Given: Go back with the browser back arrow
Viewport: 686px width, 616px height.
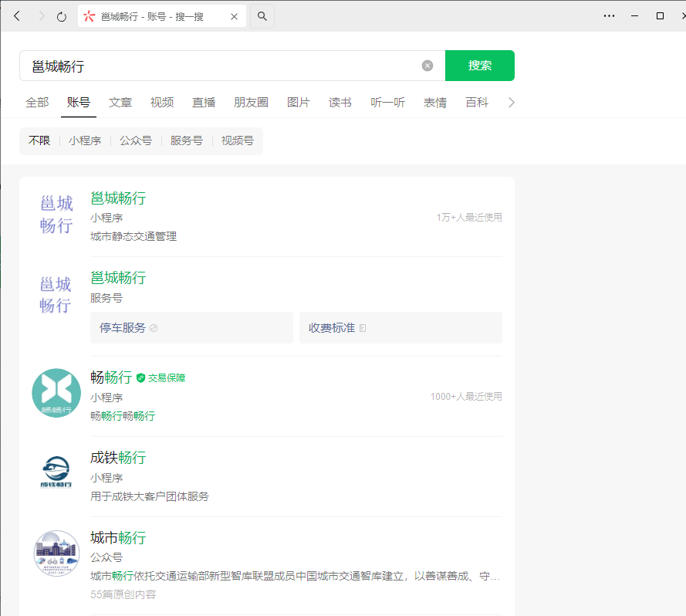Looking at the screenshot, I should coord(17,16).
